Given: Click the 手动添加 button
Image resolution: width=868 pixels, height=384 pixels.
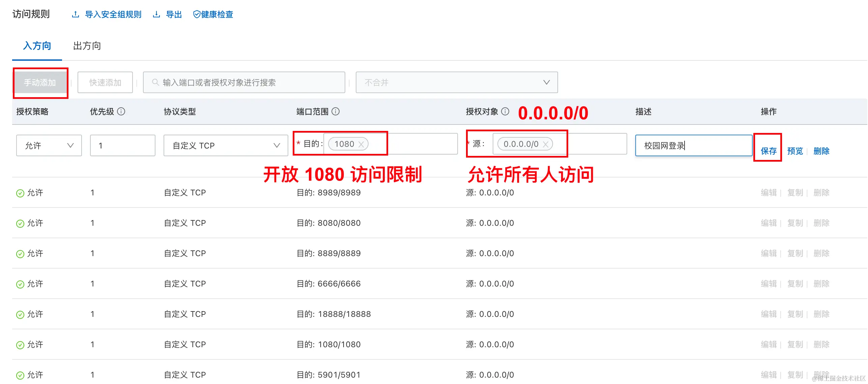Looking at the screenshot, I should point(40,82).
